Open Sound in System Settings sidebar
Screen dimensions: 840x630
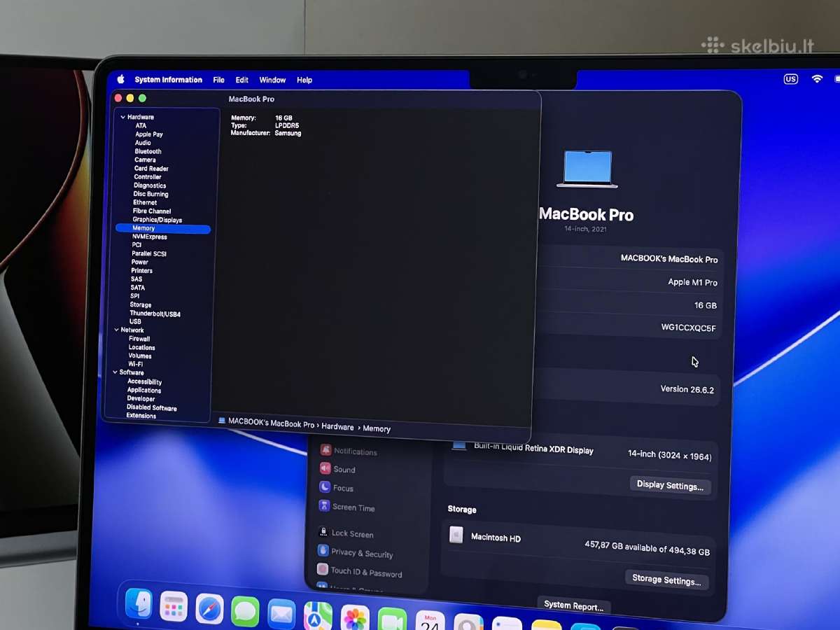coord(337,469)
